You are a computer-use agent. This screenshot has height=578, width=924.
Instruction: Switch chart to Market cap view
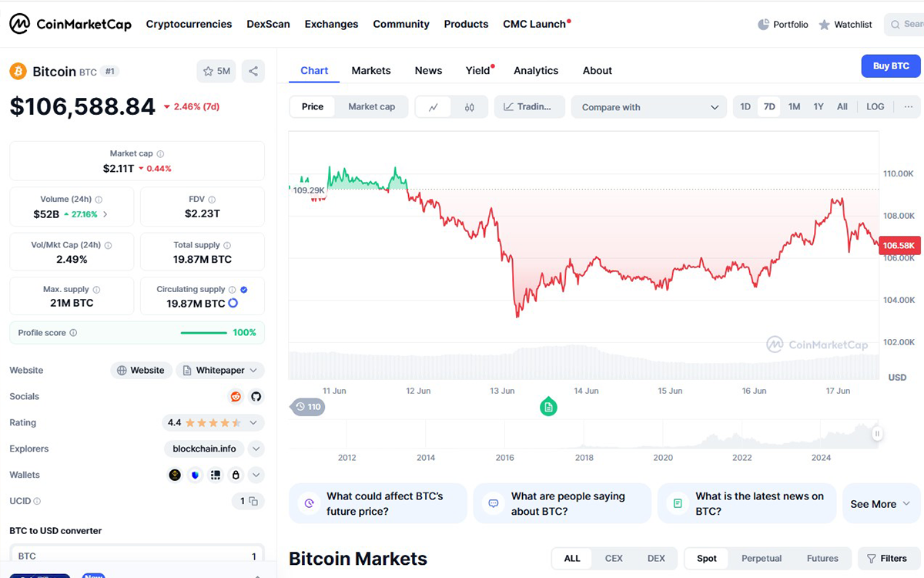pos(372,107)
